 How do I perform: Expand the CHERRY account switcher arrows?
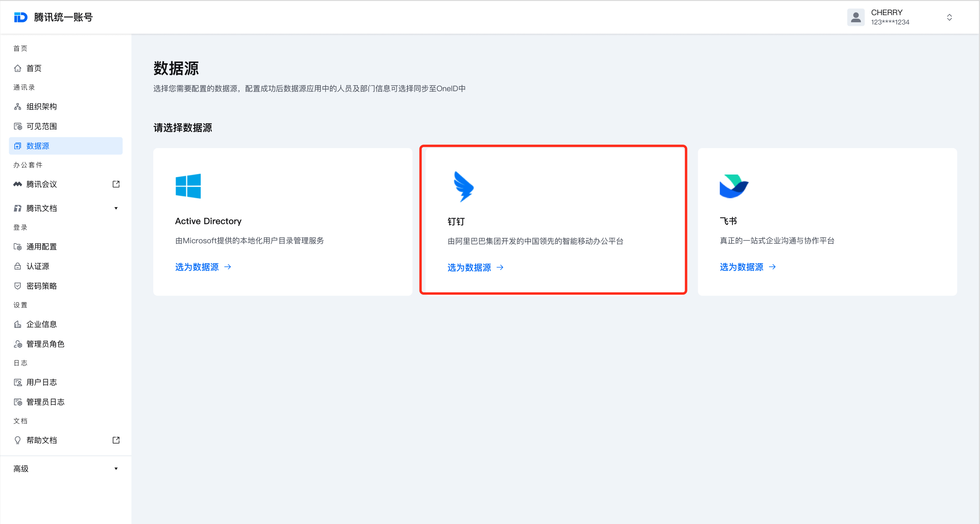point(949,17)
